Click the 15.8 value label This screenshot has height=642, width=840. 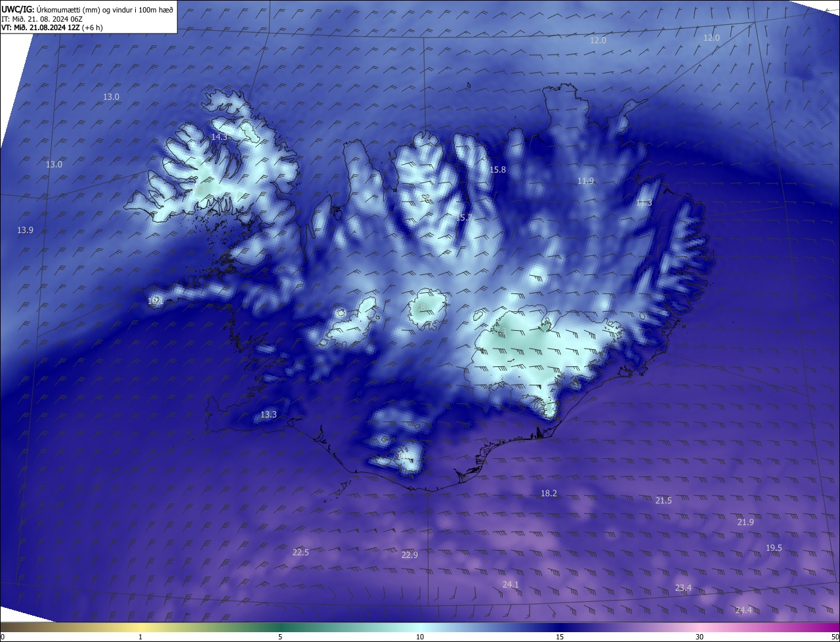click(x=498, y=169)
